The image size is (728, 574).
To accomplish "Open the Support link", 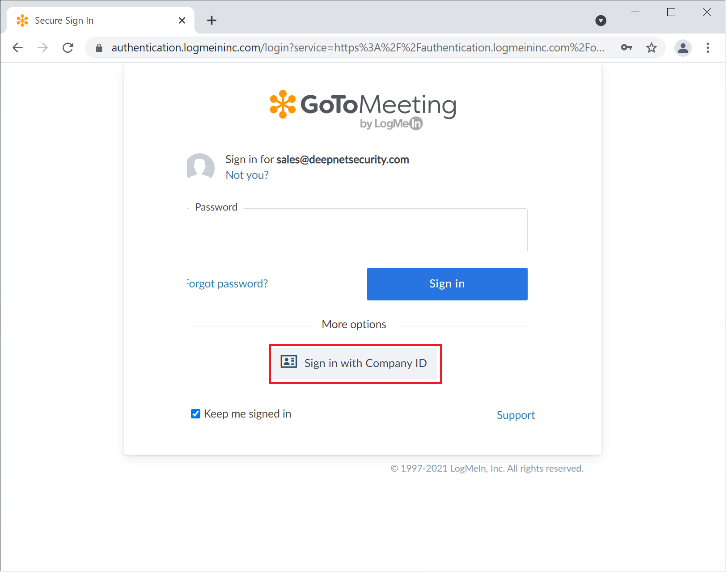I will click(x=516, y=415).
